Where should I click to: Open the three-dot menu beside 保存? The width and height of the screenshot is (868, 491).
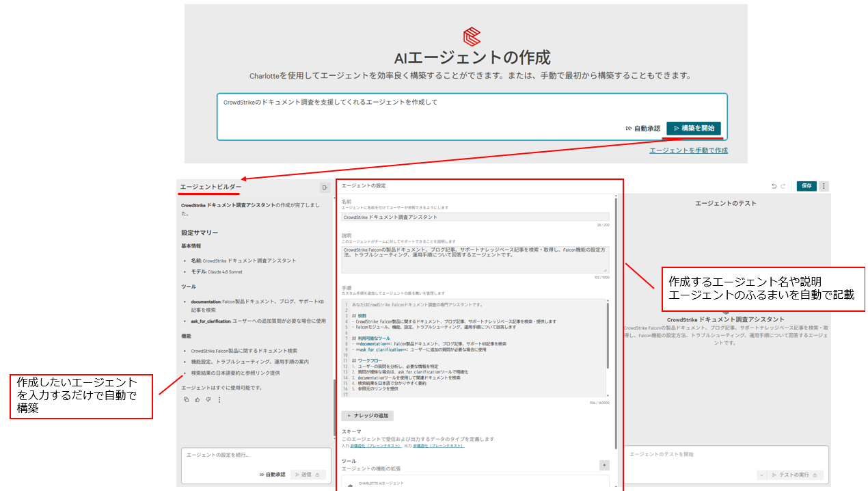coord(824,186)
